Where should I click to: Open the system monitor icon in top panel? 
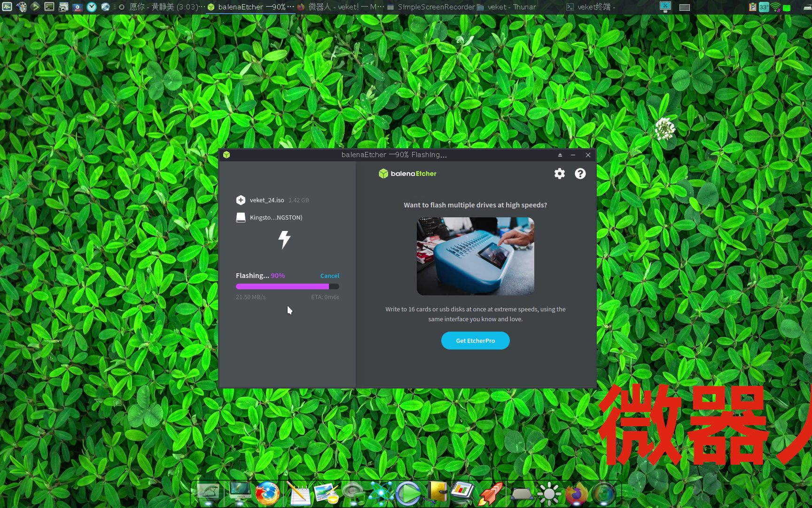7,7
